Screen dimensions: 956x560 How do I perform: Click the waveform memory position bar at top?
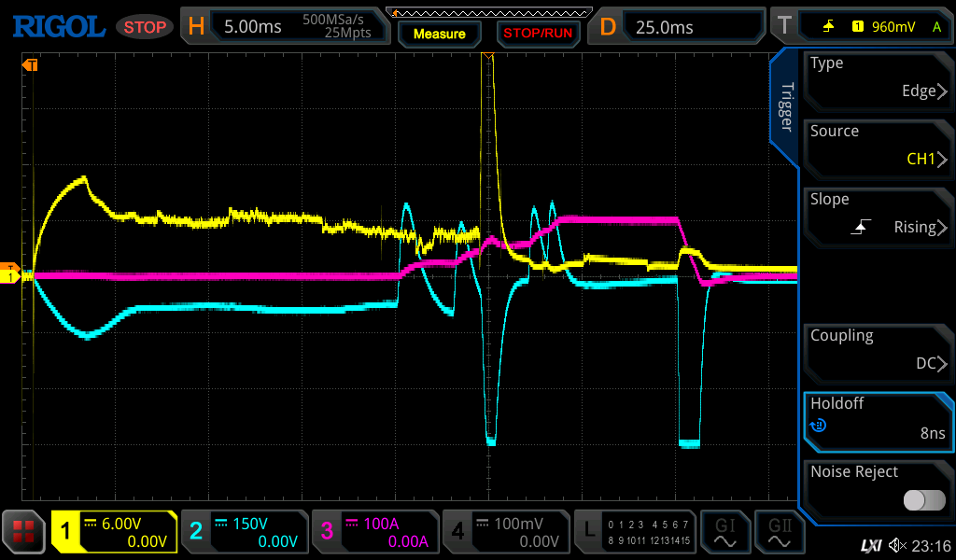pyautogui.click(x=495, y=13)
